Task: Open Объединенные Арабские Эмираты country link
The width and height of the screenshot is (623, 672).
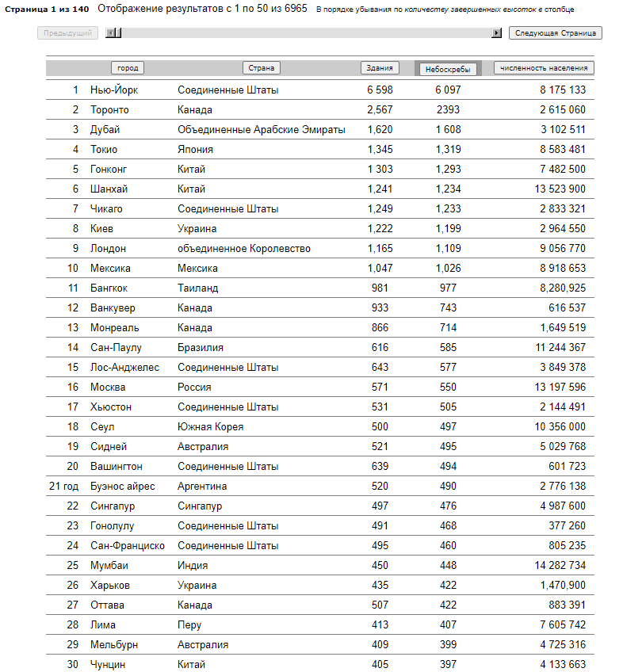Action: [261, 129]
